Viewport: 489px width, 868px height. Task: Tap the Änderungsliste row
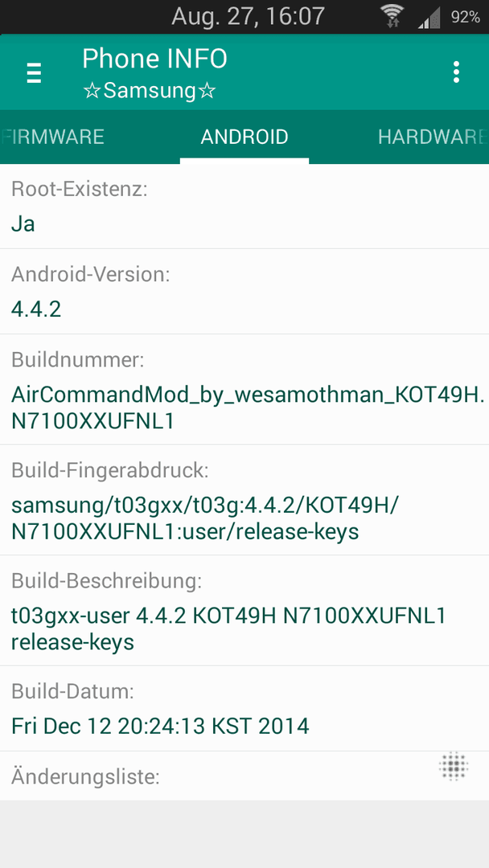244,776
